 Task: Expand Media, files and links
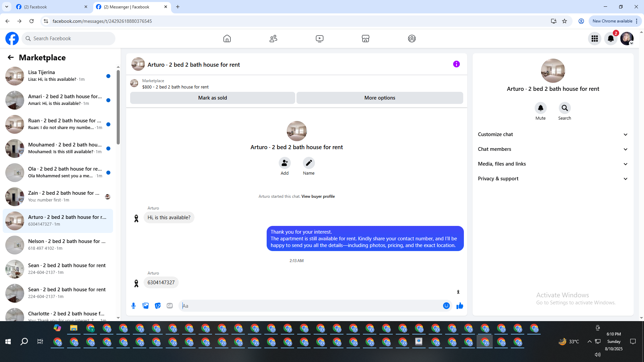point(553,164)
